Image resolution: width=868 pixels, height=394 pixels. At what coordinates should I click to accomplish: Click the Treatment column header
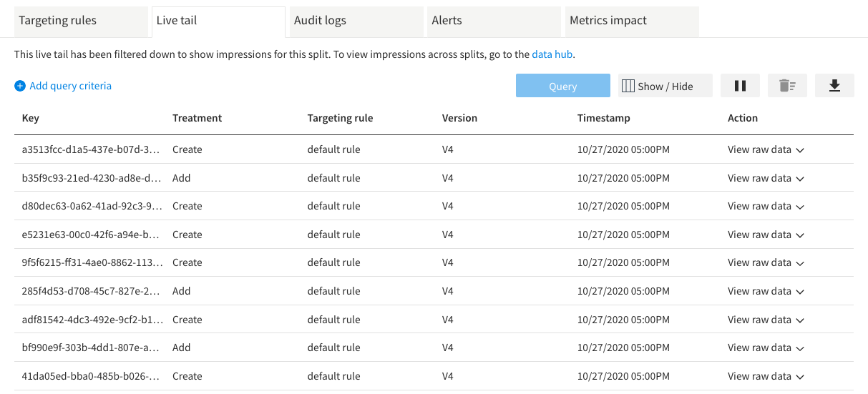(197, 118)
